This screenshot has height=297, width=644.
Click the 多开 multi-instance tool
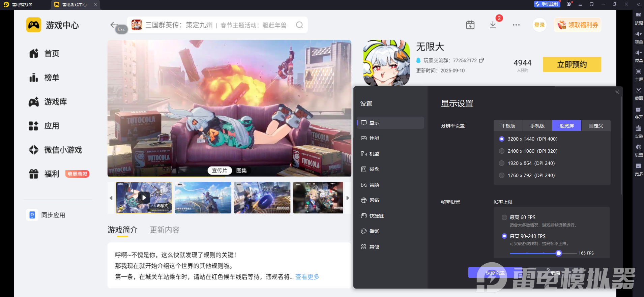tap(639, 113)
